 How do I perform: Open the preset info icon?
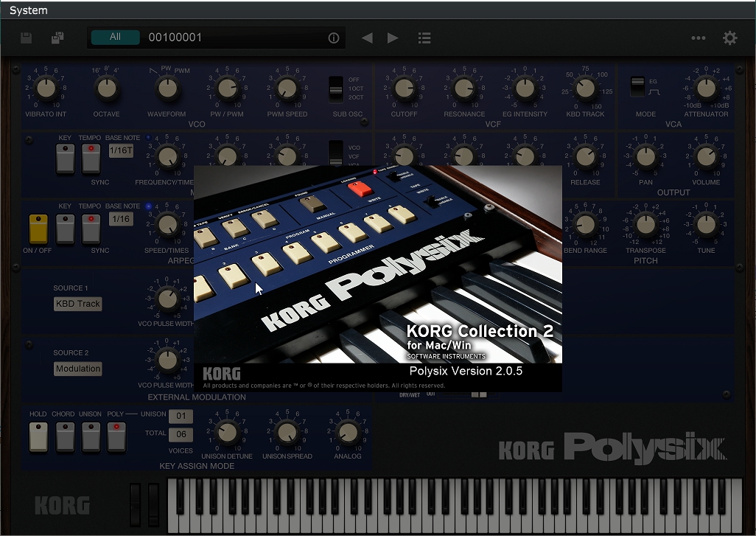tap(334, 38)
